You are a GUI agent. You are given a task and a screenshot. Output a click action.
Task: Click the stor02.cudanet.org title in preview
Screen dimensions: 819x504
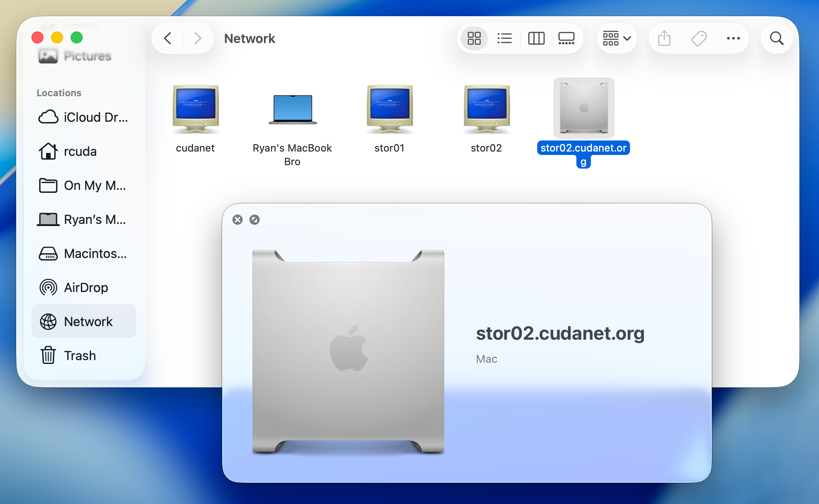(560, 333)
